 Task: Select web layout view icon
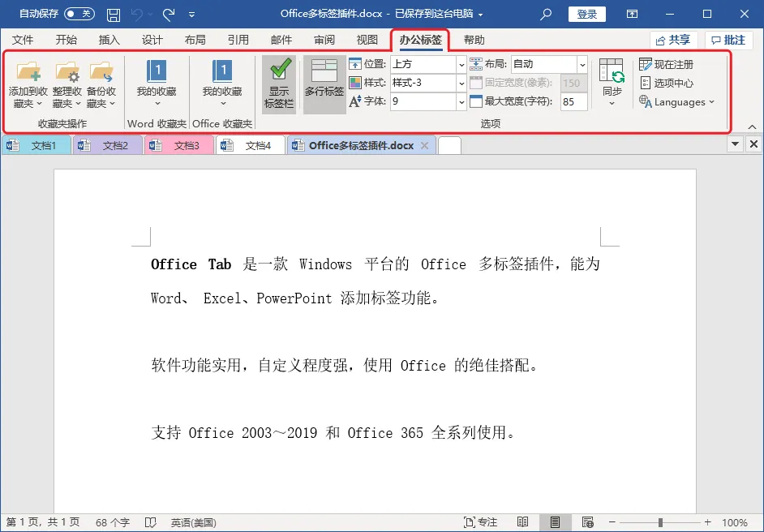[588, 522]
